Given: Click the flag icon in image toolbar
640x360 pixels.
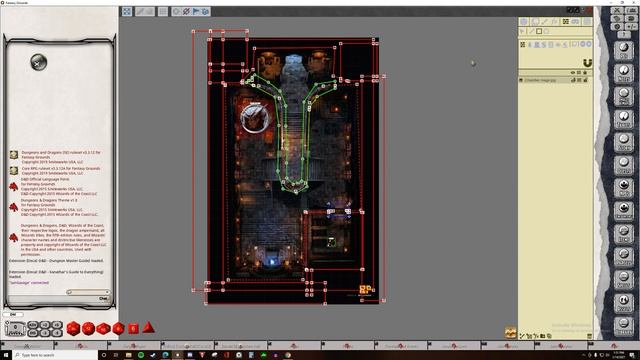Looking at the screenshot, I should pos(196,11).
